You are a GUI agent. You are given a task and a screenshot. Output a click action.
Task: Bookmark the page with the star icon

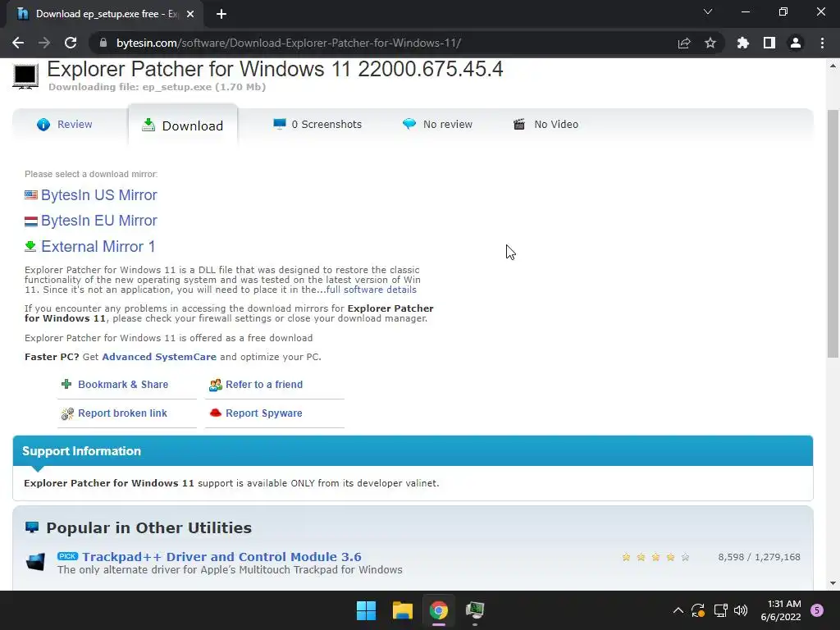tap(710, 43)
